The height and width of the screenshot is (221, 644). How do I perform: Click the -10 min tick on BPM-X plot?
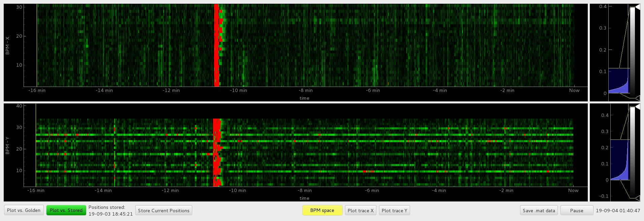238,90
